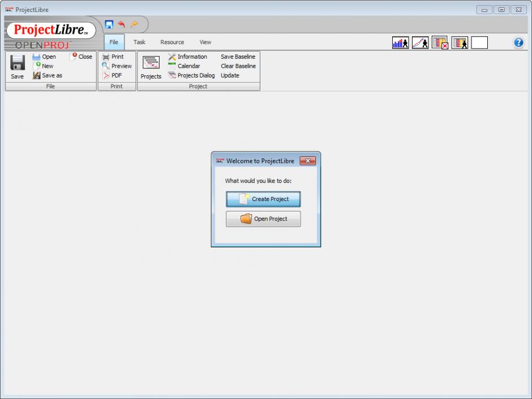Switch to the File tab

point(114,42)
